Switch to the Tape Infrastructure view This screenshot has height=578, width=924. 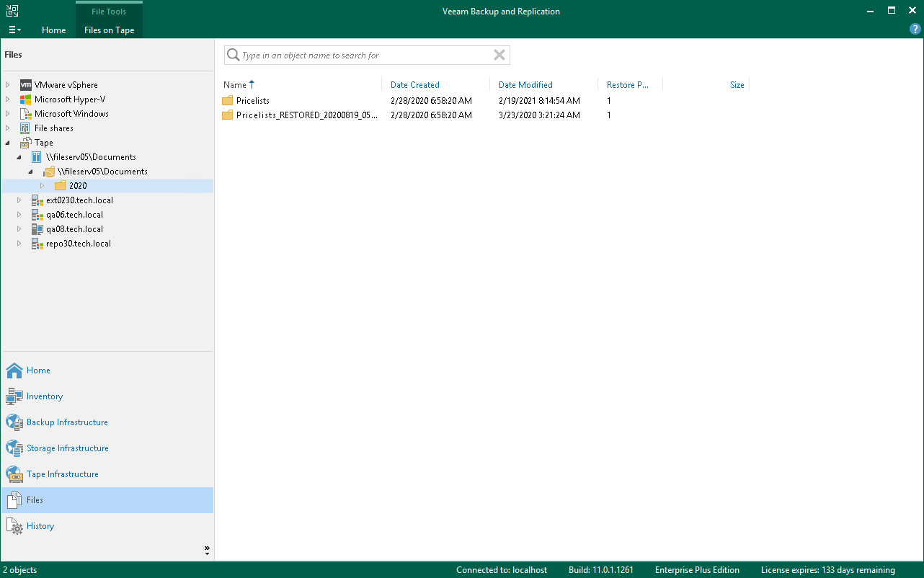[x=61, y=473]
